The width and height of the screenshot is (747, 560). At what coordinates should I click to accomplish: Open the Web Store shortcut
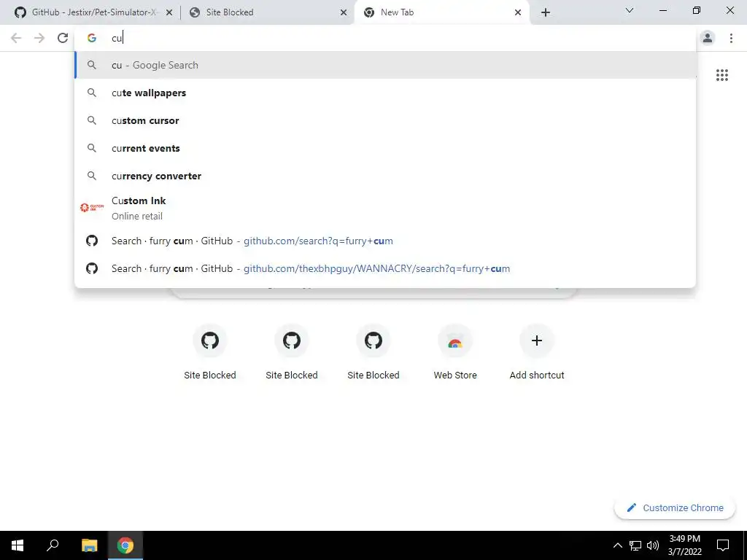click(x=455, y=352)
